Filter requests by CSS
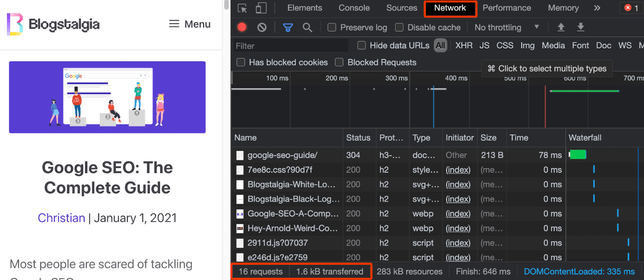Image resolution: width=644 pixels, height=280 pixels. [x=505, y=45]
